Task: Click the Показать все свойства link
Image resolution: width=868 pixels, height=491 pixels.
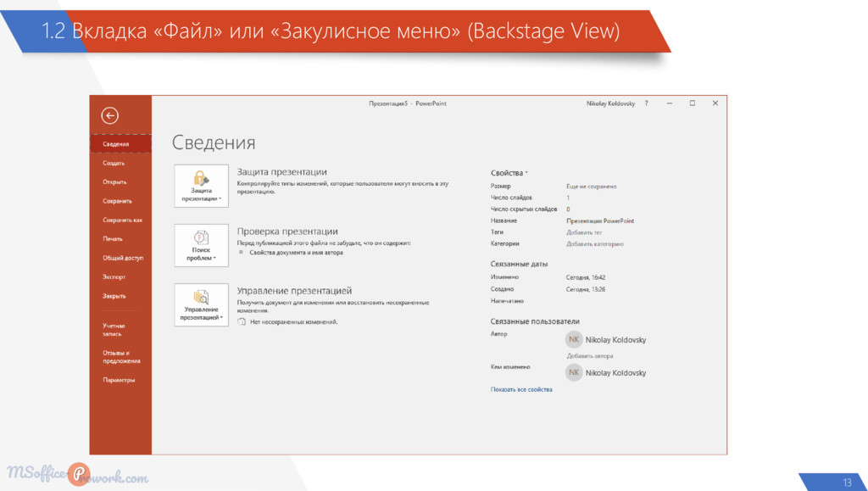Action: 521,390
